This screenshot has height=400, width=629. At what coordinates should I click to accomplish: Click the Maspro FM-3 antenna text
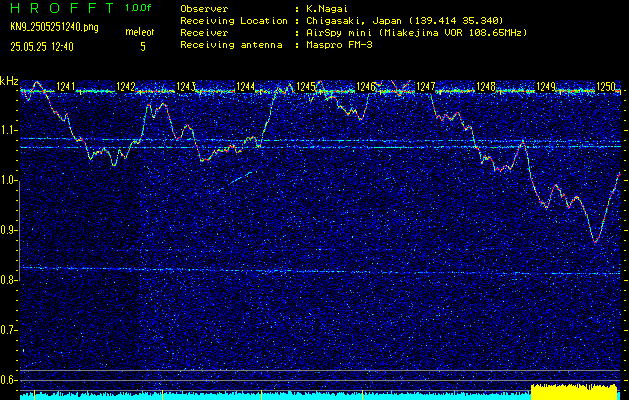[339, 45]
